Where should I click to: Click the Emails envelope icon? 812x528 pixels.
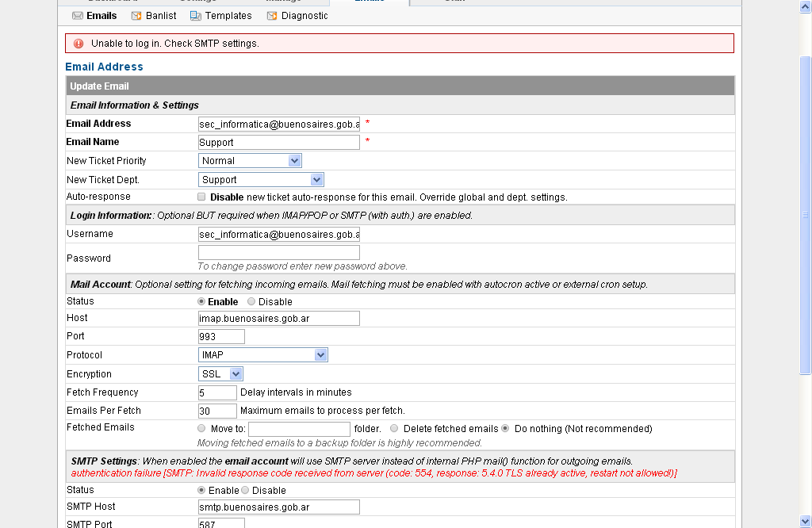tap(78, 16)
